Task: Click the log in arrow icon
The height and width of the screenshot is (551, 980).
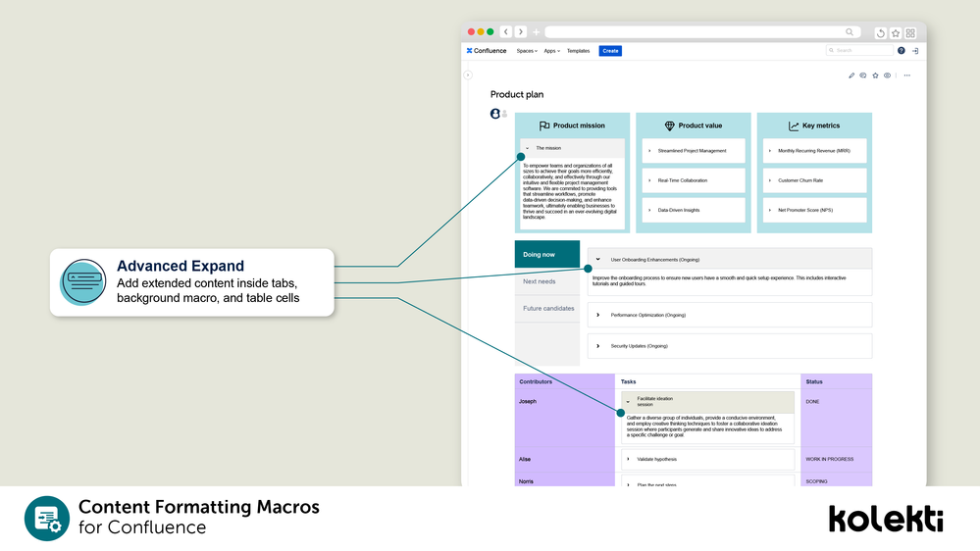Action: (915, 51)
